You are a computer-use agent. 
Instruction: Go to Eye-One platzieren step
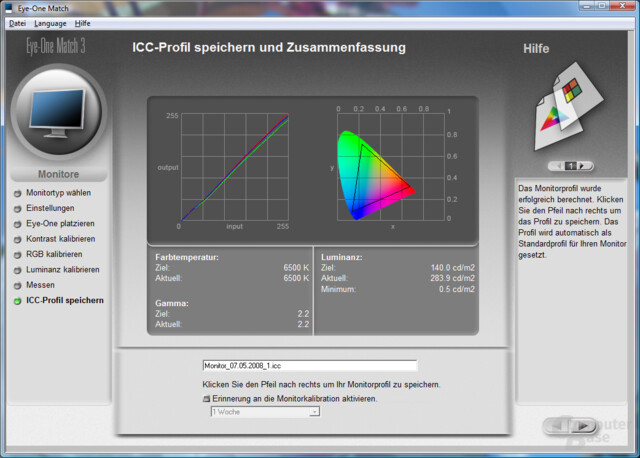pos(60,223)
